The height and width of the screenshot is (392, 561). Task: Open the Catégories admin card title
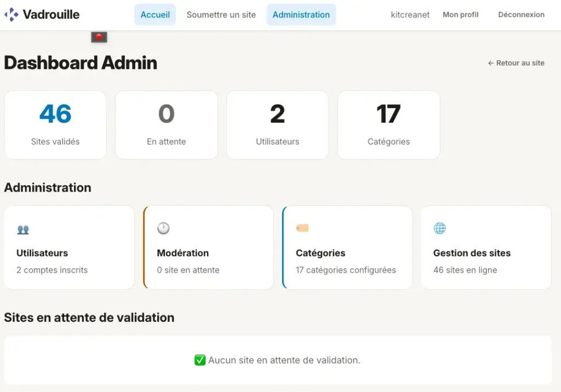(x=320, y=253)
